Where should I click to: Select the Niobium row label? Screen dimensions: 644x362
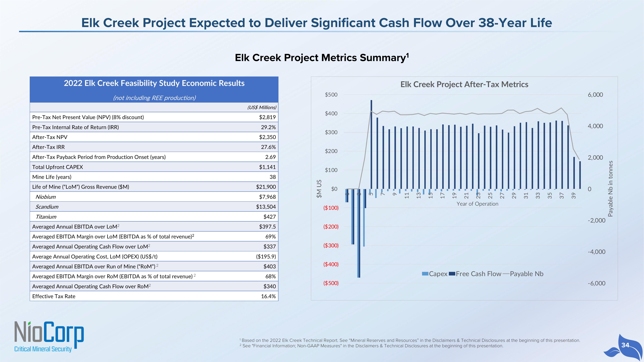pyautogui.click(x=46, y=197)
